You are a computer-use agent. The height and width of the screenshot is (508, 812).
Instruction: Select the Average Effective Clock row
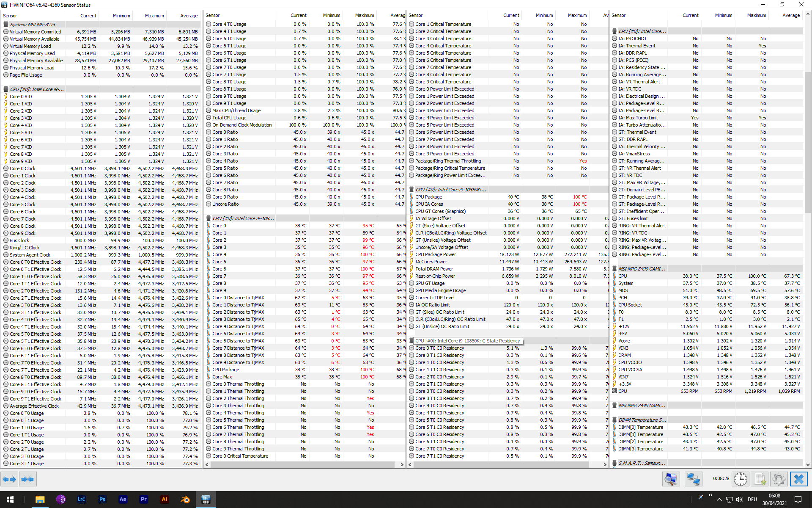(101, 406)
